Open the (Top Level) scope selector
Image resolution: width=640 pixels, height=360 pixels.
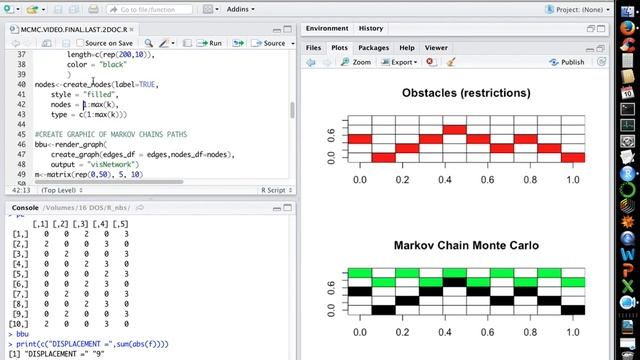click(62, 190)
